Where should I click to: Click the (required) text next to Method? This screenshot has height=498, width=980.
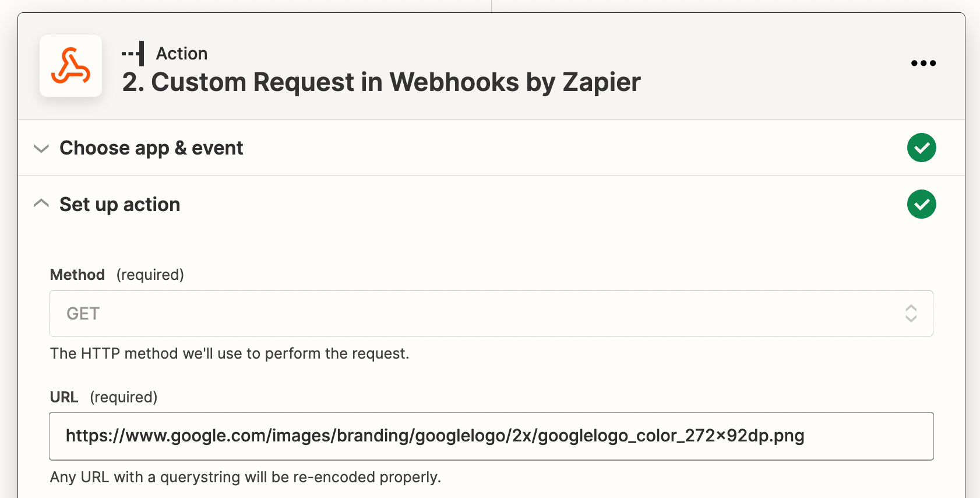click(x=150, y=275)
